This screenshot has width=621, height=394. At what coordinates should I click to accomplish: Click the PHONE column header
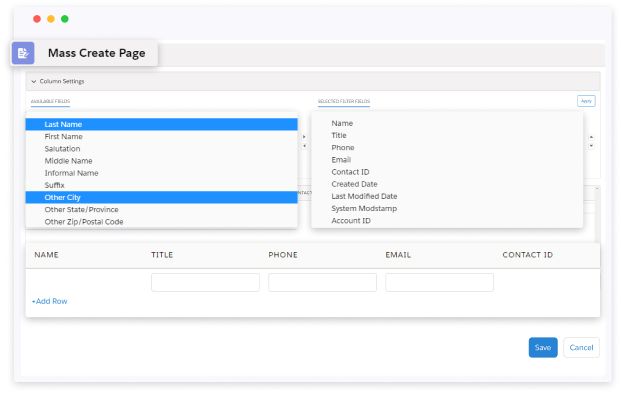(283, 255)
